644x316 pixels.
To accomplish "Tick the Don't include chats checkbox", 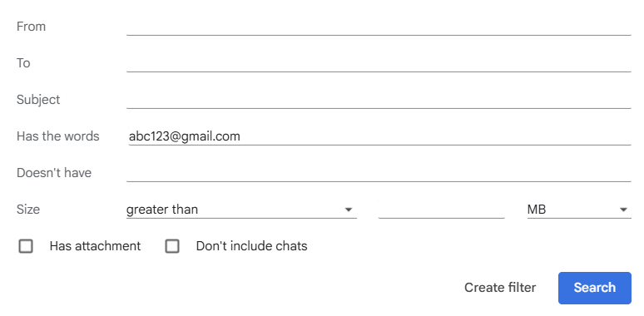I will point(172,246).
